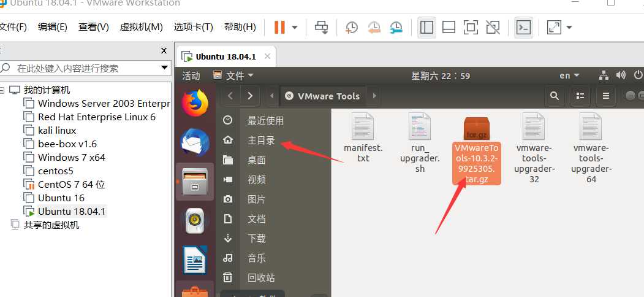Viewport: 644px width, 297px height.
Task: Open the power options dropdown arrow
Action: 295,28
